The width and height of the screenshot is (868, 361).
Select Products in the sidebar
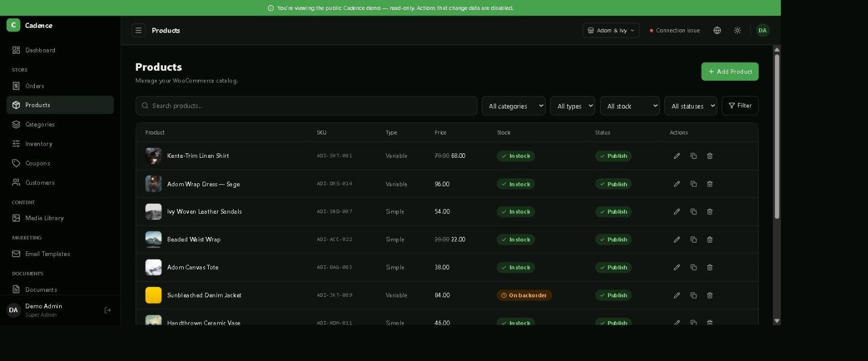point(60,105)
